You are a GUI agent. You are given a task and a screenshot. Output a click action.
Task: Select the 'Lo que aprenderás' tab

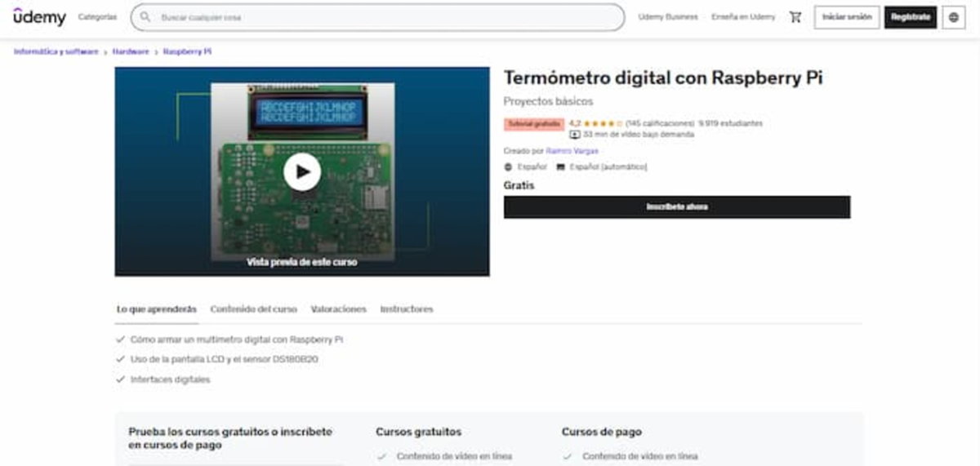[156, 309]
